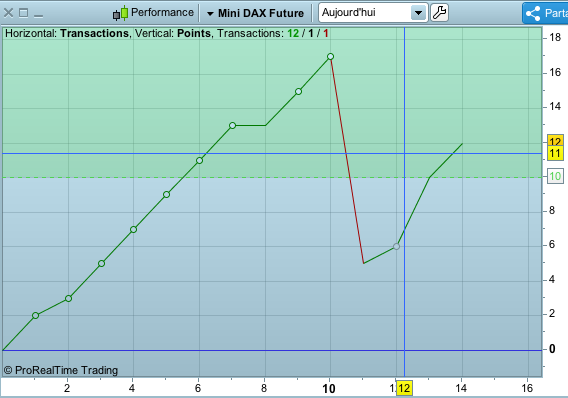Select the data point at transaction 6
This screenshot has height=398, width=568.
pos(199,160)
